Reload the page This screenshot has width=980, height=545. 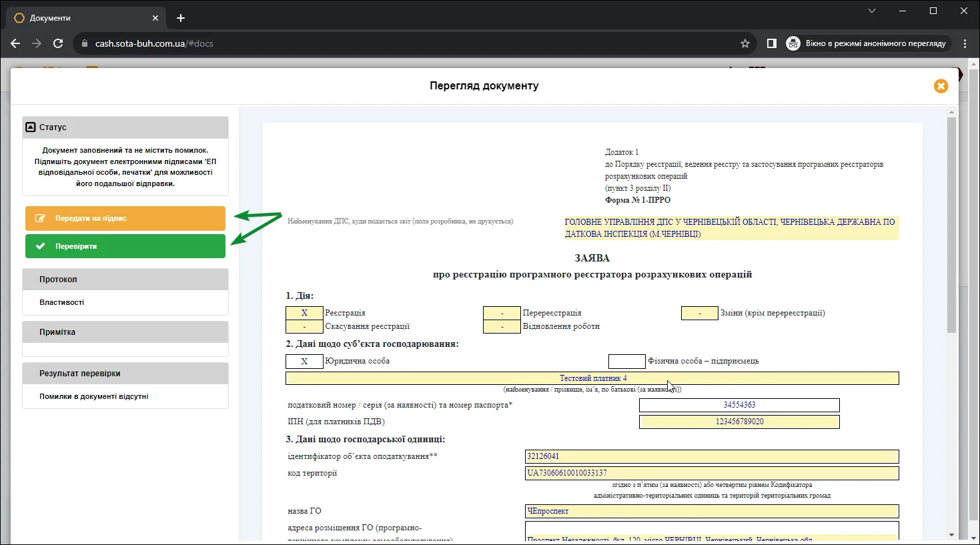tap(58, 43)
